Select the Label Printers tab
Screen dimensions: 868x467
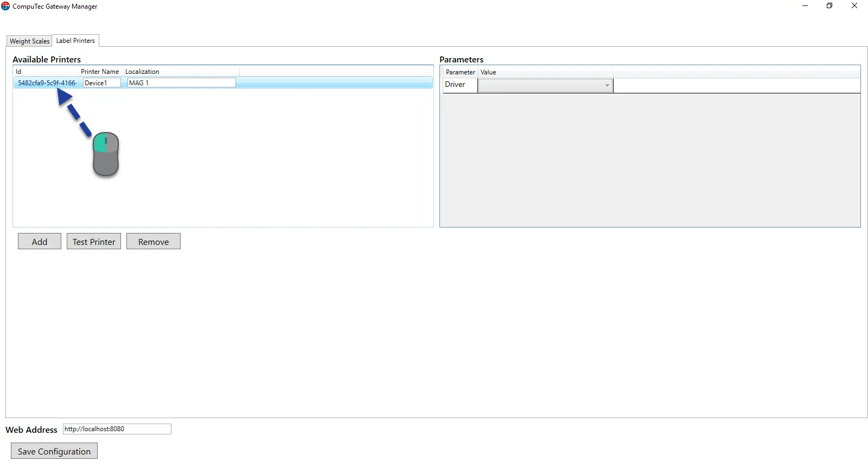[75, 41]
